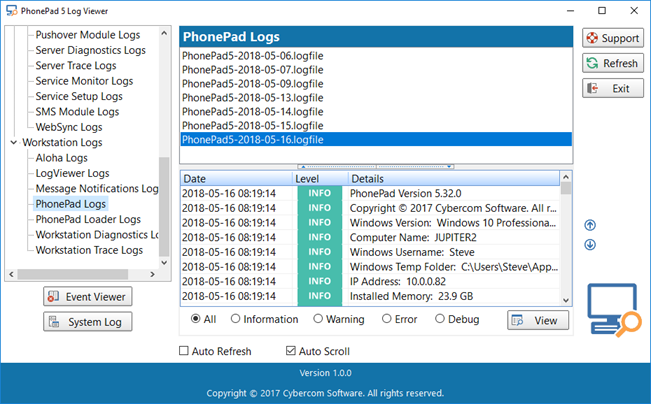Click the Support lifebuoy icon
Image resolution: width=651 pixels, height=404 pixels.
[x=592, y=38]
